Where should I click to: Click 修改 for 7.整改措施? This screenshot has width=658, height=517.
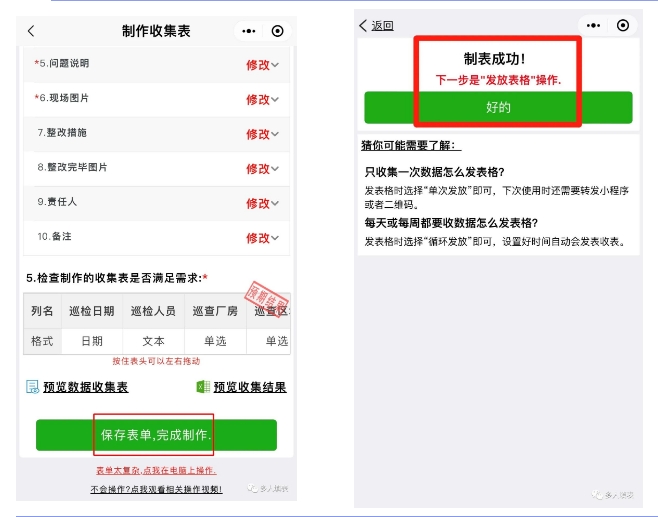(257, 134)
